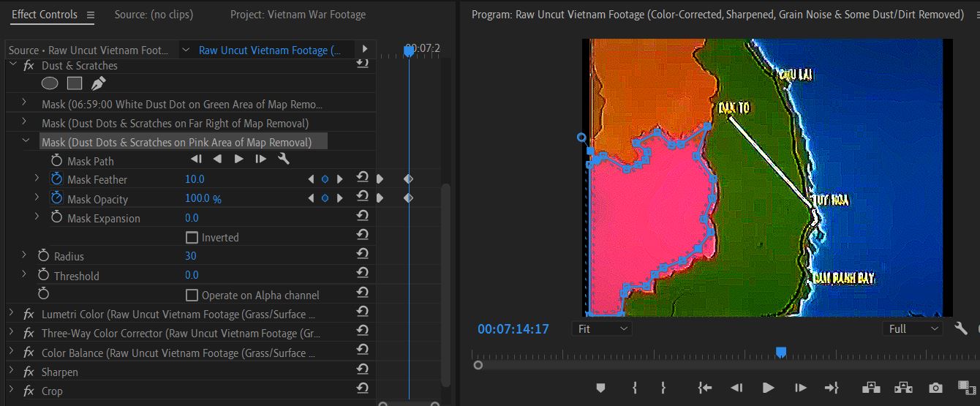Go to next Mask Feather keyframe
The width and height of the screenshot is (980, 406).
click(x=339, y=179)
